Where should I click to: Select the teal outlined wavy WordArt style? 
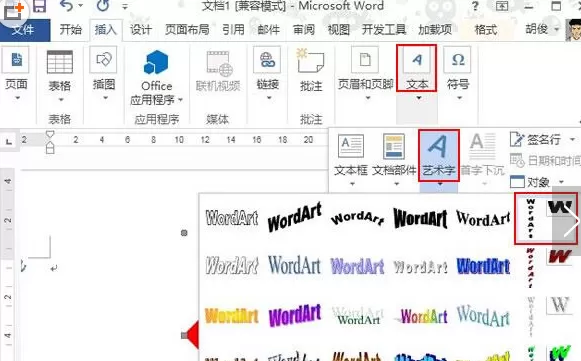pyautogui.click(x=483, y=315)
